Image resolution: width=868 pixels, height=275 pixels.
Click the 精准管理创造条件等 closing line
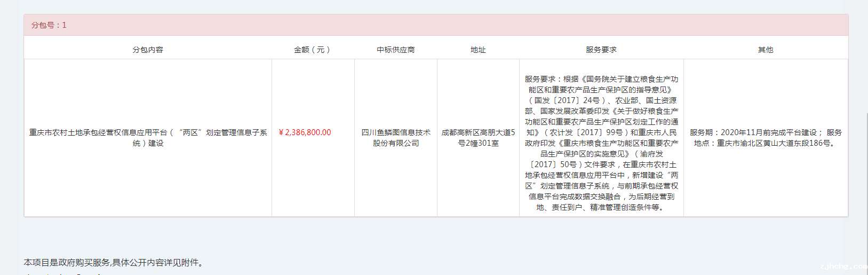coord(627,207)
